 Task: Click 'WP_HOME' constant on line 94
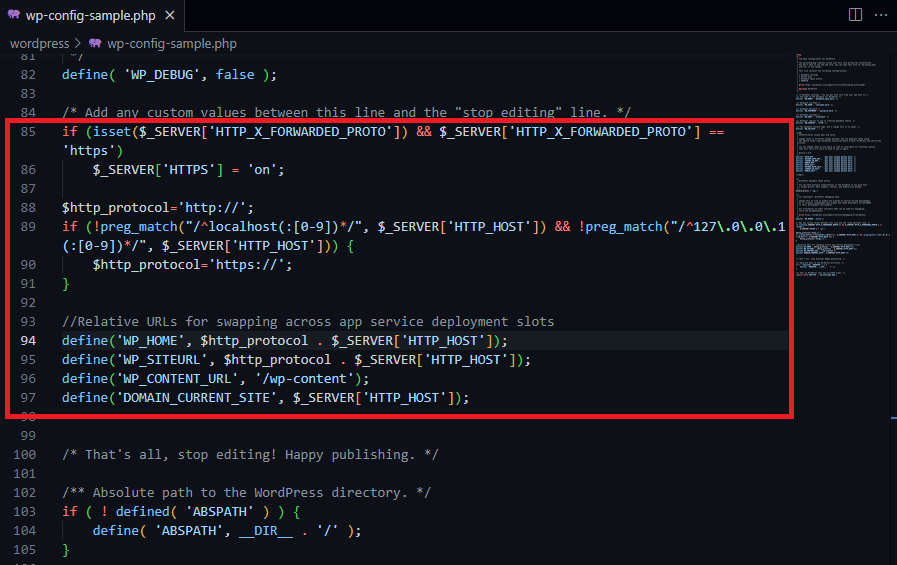[150, 341]
